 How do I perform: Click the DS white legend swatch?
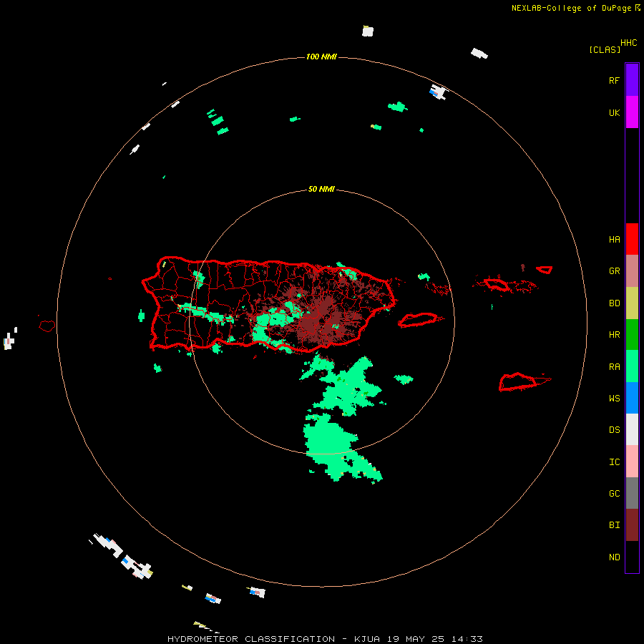632,429
